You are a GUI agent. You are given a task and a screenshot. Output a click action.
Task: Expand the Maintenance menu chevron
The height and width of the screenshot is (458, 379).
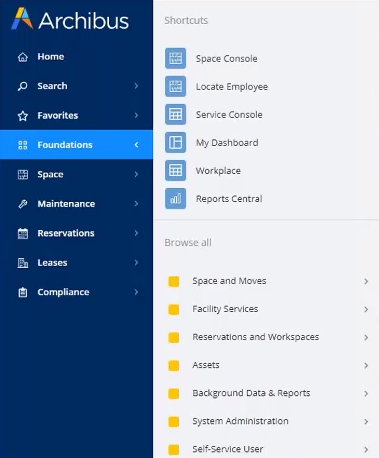pos(136,204)
